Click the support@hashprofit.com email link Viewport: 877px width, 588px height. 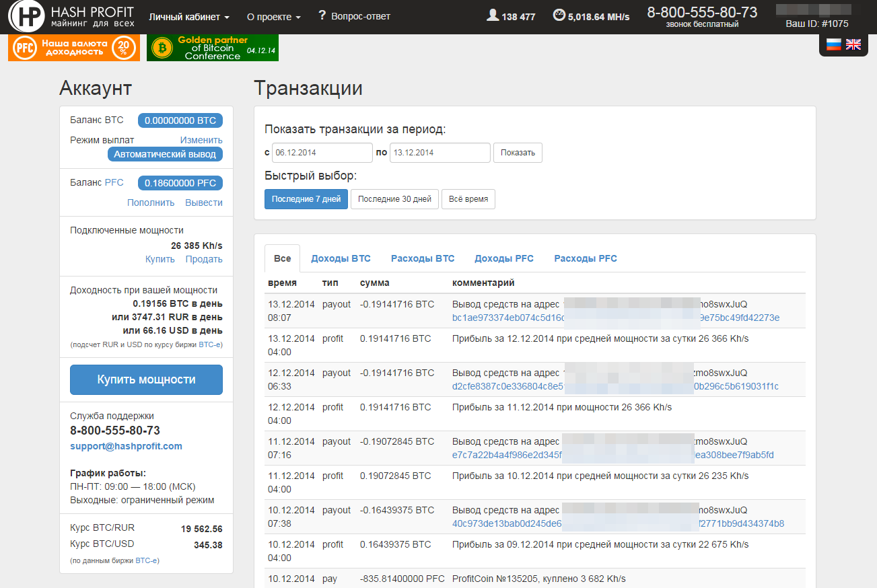126,446
